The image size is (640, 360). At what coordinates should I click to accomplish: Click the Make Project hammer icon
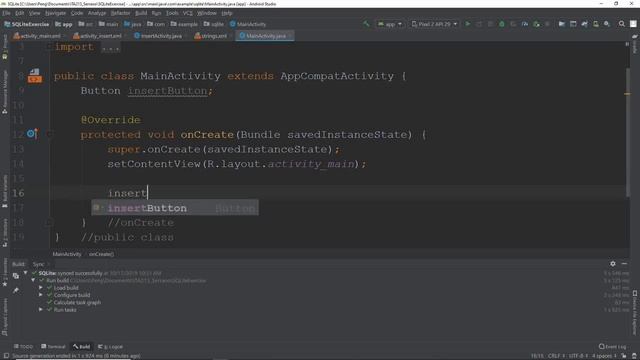(x=366, y=24)
